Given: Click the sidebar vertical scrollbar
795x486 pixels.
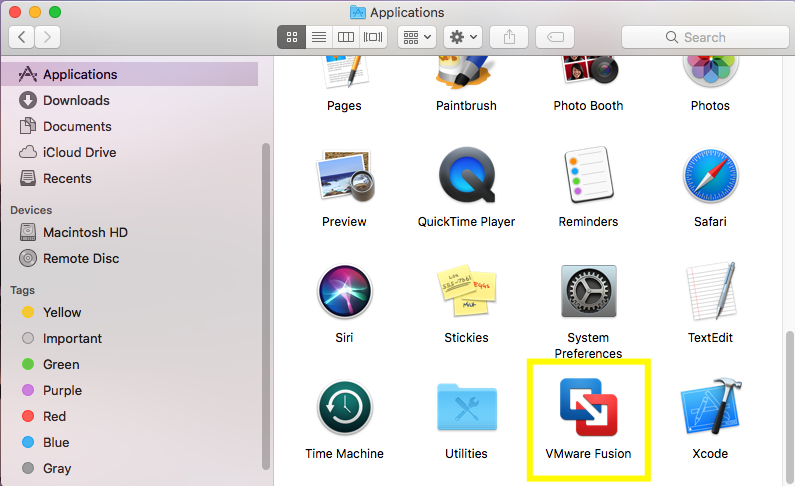Looking at the screenshot, I should pyautogui.click(x=266, y=307).
